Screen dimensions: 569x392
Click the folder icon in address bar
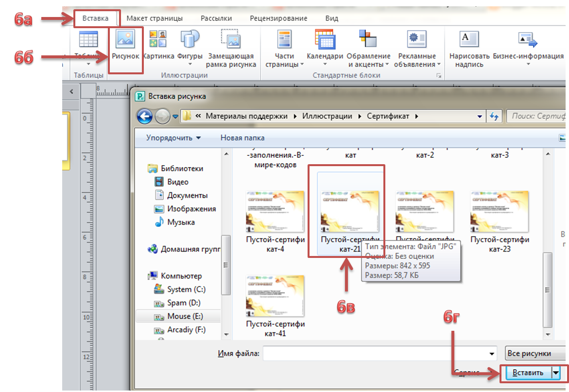coord(187,116)
